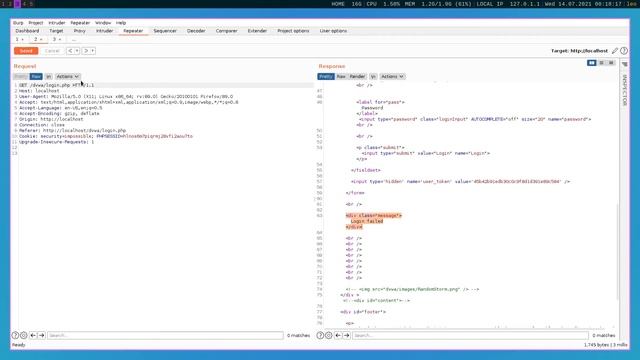Open the Burp menu
Image resolution: width=640 pixels, height=360 pixels.
pyautogui.click(x=18, y=23)
